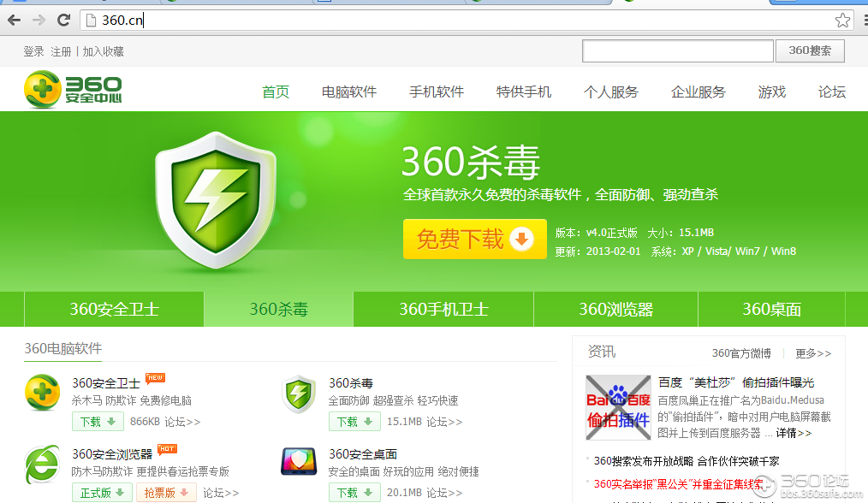The height and width of the screenshot is (503, 868).
Task: Click the 360安全卫士 product title
Action: 106,383
